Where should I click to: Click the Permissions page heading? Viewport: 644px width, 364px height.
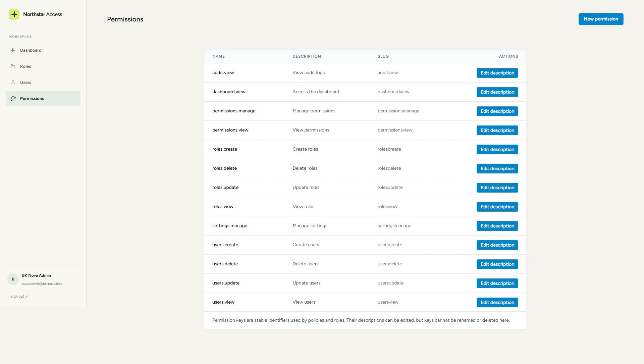point(125,19)
